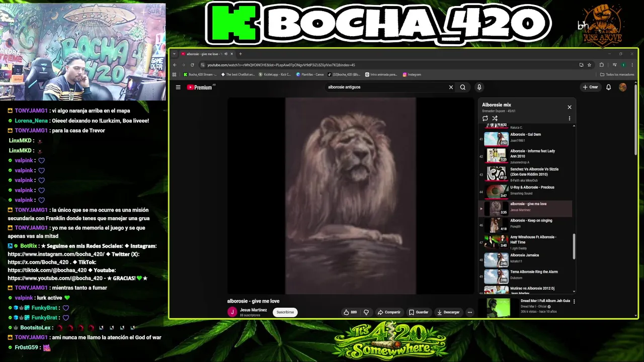
Task: Toggle playlist loop in Alborosie mix
Action: pyautogui.click(x=485, y=118)
